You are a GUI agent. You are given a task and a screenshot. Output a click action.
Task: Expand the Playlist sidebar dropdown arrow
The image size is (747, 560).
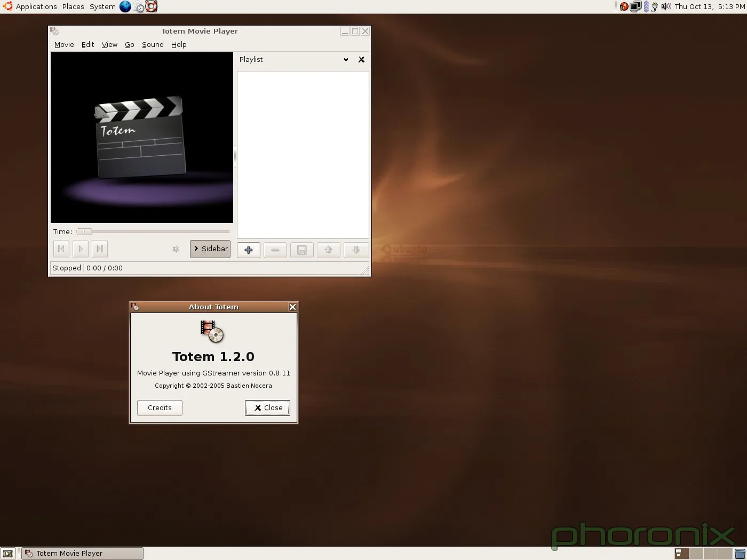click(x=346, y=60)
